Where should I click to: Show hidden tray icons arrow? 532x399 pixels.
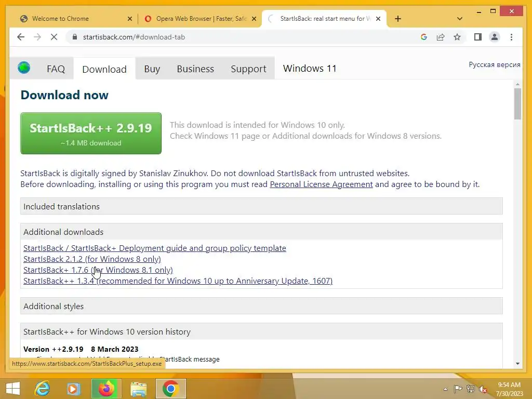[445, 389]
